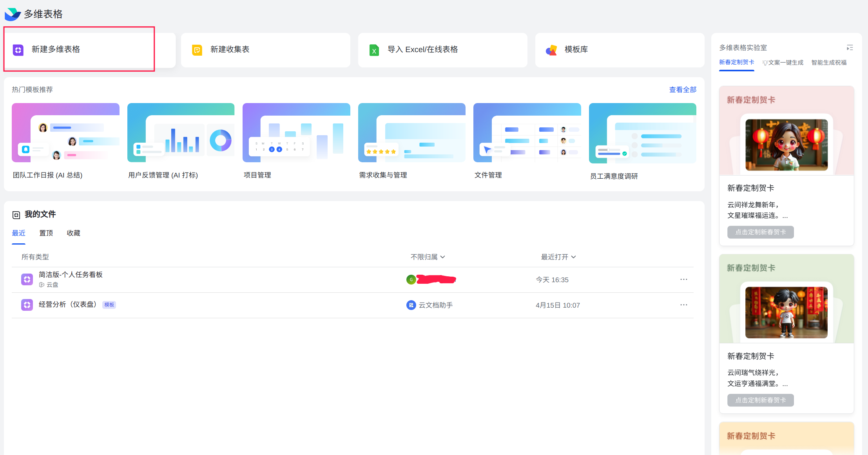
Task: Open more options for 经营分析（仪表盘）
Action: click(683, 305)
